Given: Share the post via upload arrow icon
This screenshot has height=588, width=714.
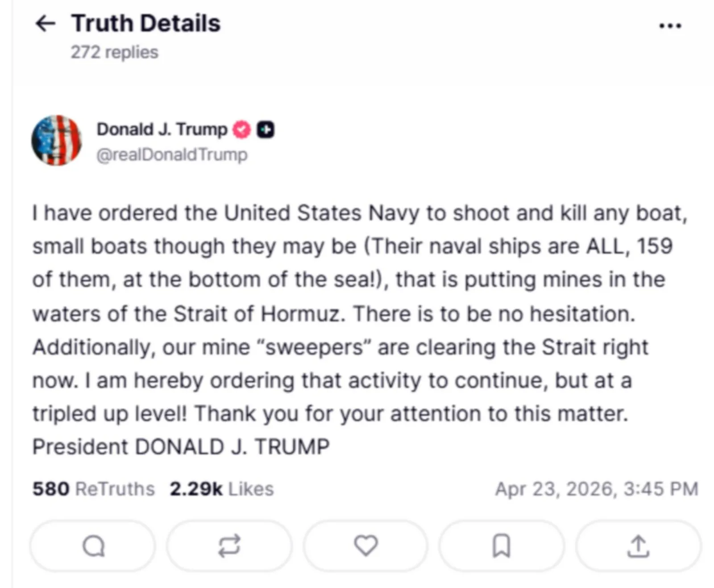Looking at the screenshot, I should click(x=638, y=546).
